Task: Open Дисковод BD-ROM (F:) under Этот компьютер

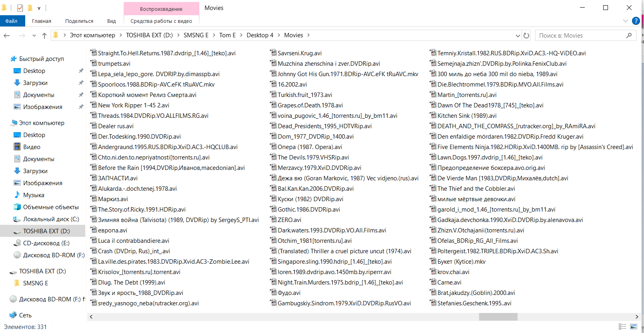Action: [x=54, y=255]
